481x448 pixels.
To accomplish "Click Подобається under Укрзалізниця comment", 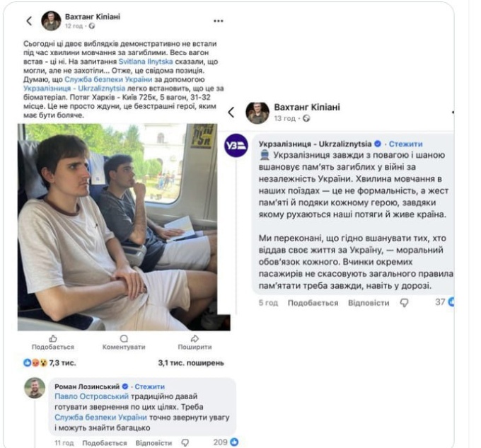I will tap(313, 302).
